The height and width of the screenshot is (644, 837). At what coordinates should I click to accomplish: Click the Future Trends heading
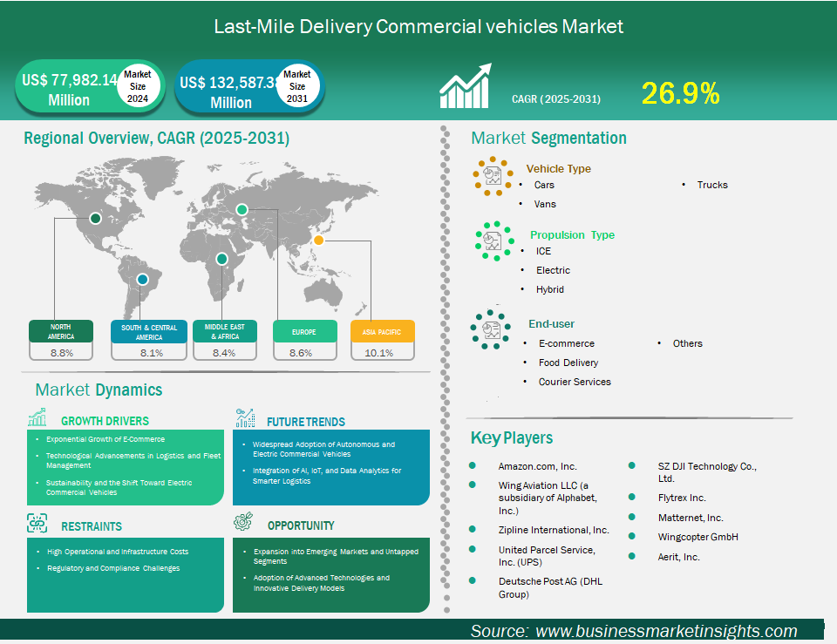[306, 422]
